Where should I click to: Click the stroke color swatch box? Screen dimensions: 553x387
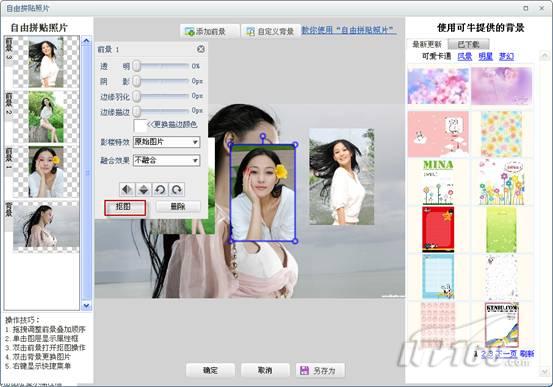140,126
